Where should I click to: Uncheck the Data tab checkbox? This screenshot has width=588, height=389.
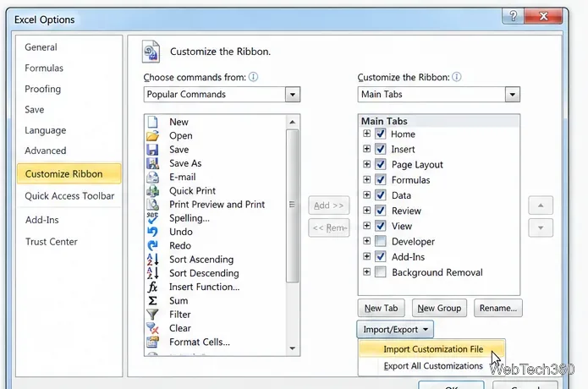coord(380,195)
